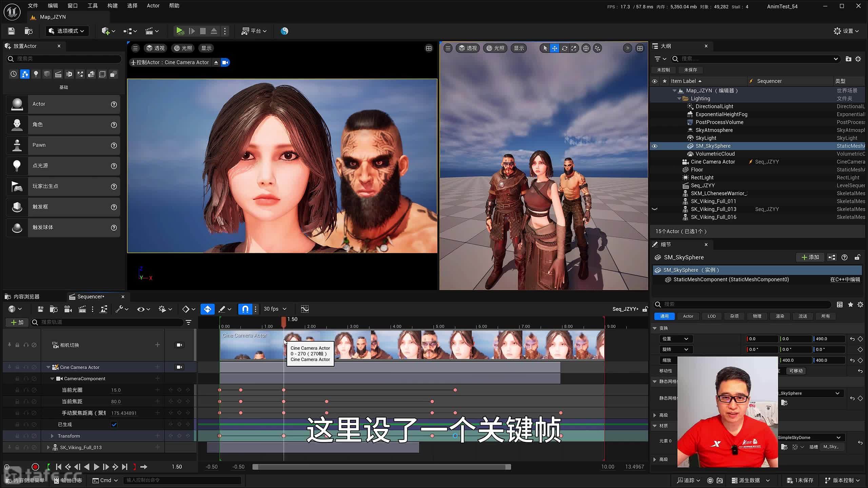868x488 pixels.
Task: Click the Play in editor button
Action: point(180,31)
